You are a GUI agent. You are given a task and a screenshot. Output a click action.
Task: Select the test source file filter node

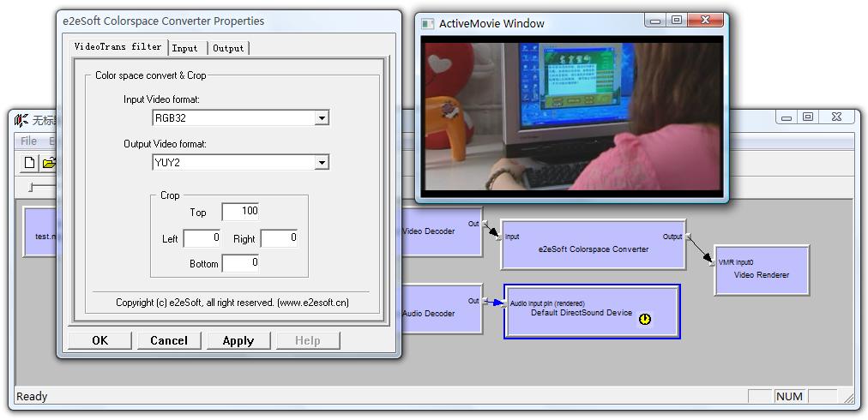(x=39, y=232)
